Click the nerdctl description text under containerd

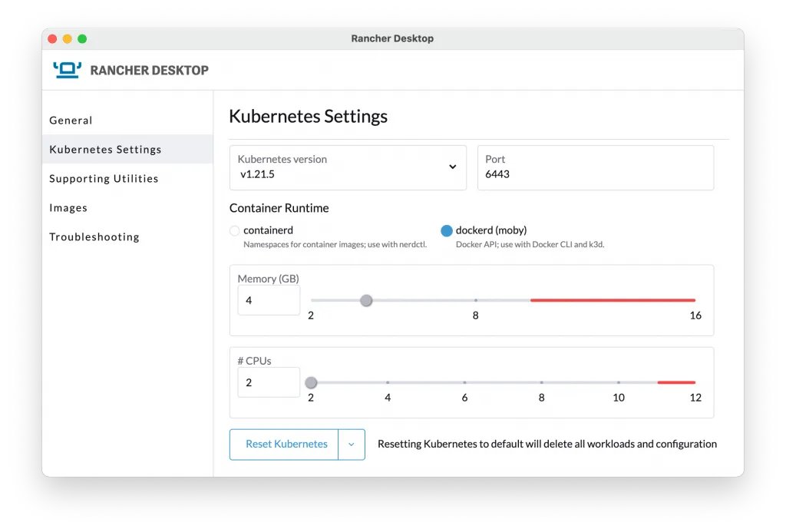[x=335, y=245]
